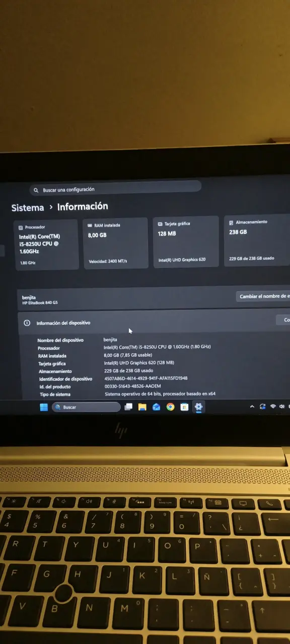This screenshot has height=644, width=290.
Task: Click the processor row value in device info
Action: [157, 347]
